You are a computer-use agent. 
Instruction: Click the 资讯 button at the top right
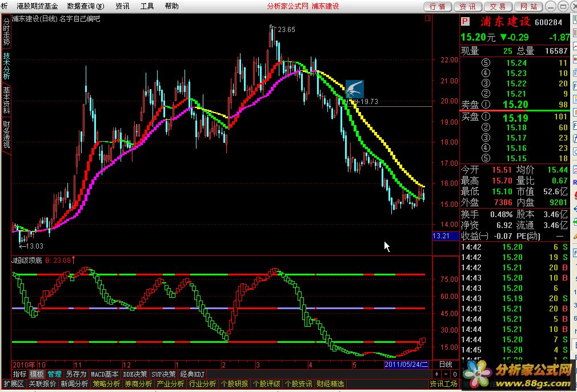click(x=468, y=7)
